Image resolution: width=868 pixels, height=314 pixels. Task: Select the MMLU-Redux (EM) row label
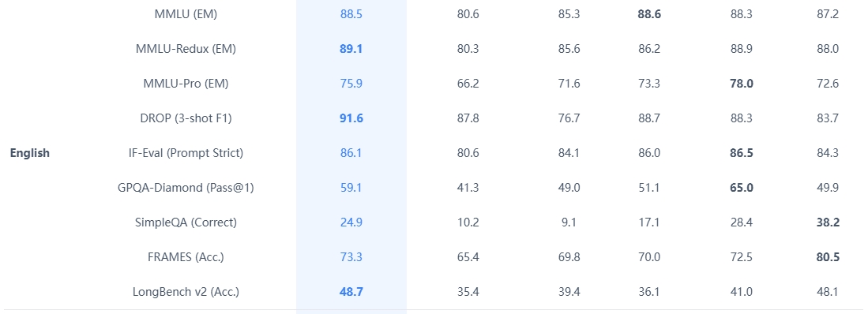pyautogui.click(x=186, y=49)
